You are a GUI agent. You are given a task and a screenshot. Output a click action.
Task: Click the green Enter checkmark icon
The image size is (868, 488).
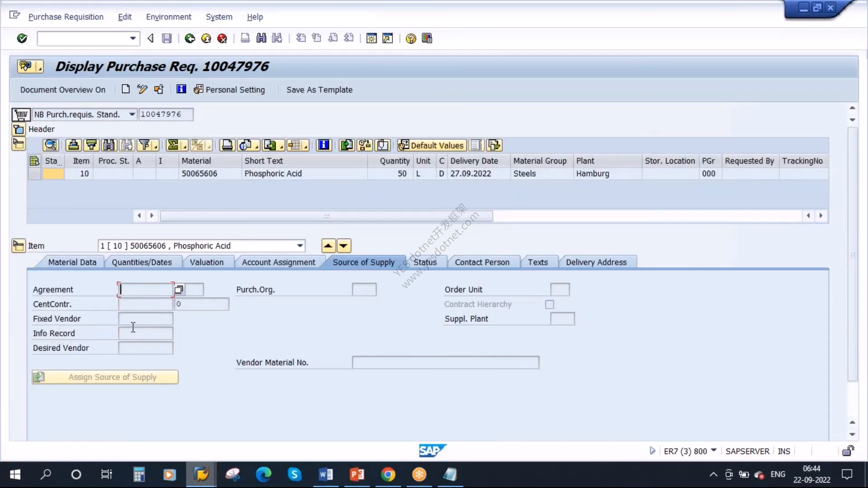[22, 38]
